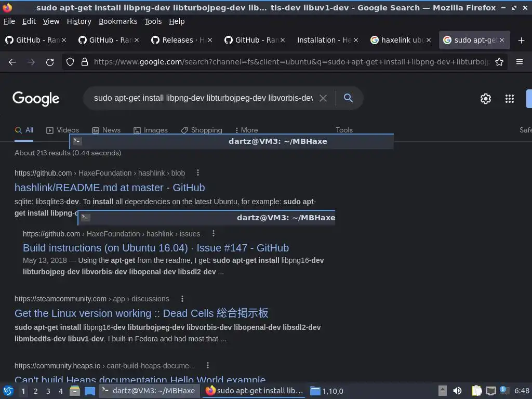
Task: Open the Edit menu
Action: 29,21
